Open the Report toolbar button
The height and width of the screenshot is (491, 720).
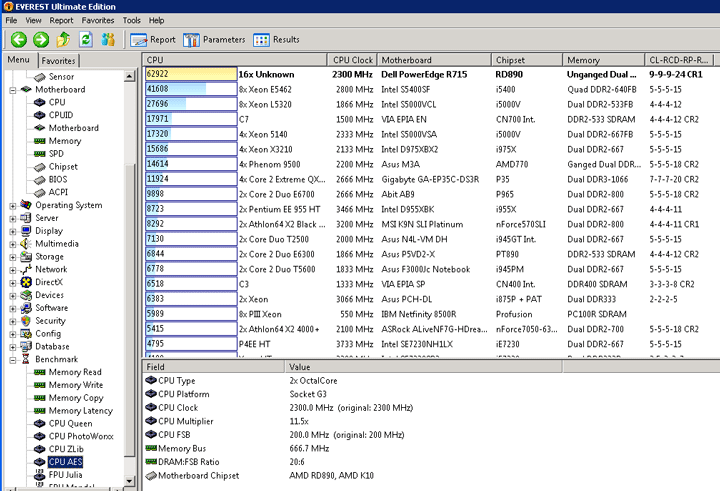tap(152, 40)
